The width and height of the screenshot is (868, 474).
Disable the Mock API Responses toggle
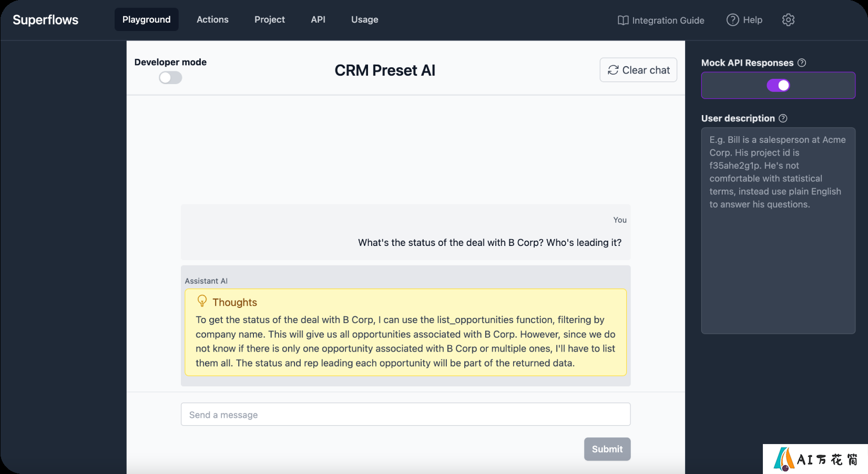(778, 85)
